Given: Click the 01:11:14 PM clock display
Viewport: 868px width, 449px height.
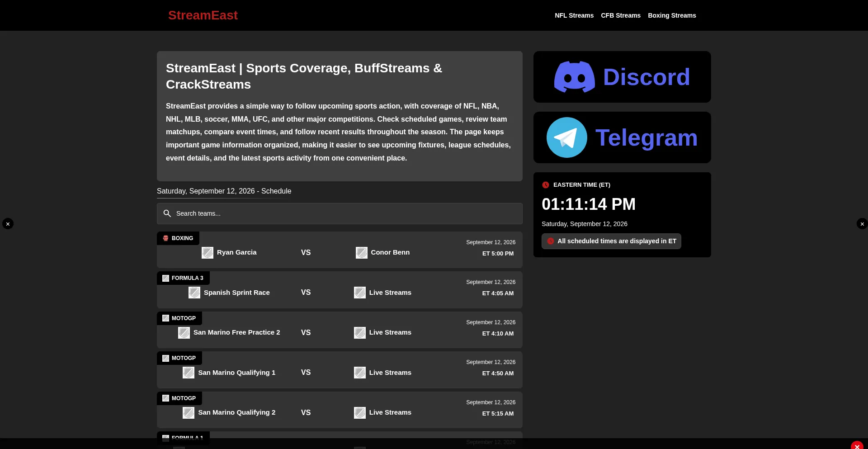Looking at the screenshot, I should [x=589, y=204].
